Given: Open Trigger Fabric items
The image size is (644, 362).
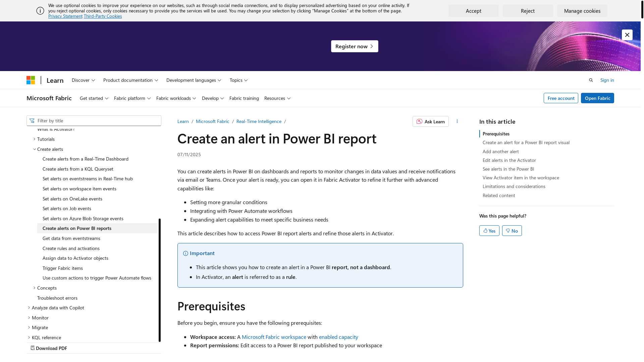Looking at the screenshot, I should (x=63, y=268).
